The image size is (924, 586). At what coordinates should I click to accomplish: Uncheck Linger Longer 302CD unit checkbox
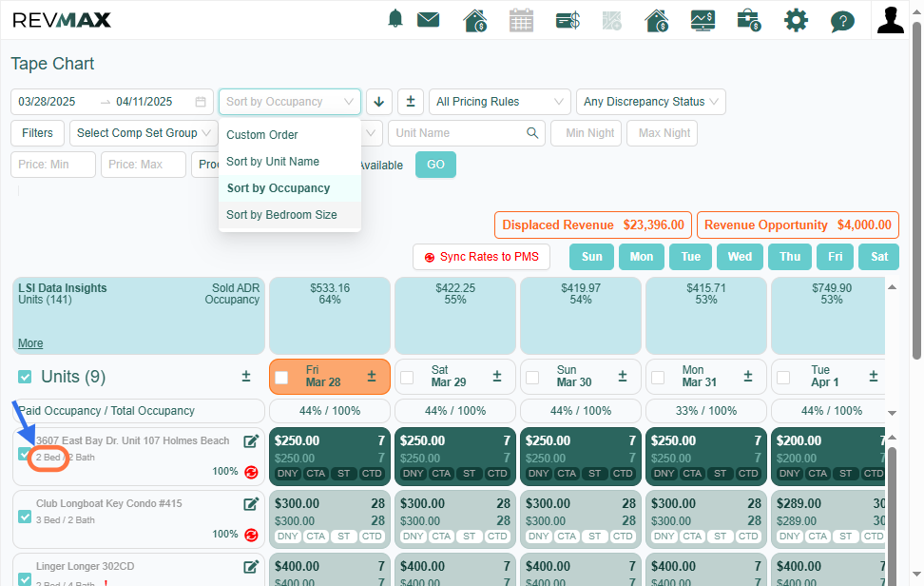tap(24, 579)
